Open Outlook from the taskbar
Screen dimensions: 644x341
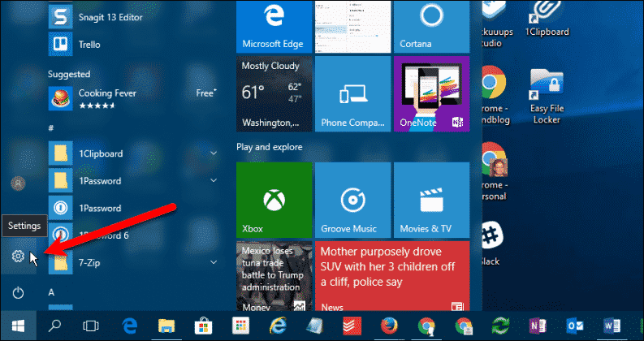[575, 326]
